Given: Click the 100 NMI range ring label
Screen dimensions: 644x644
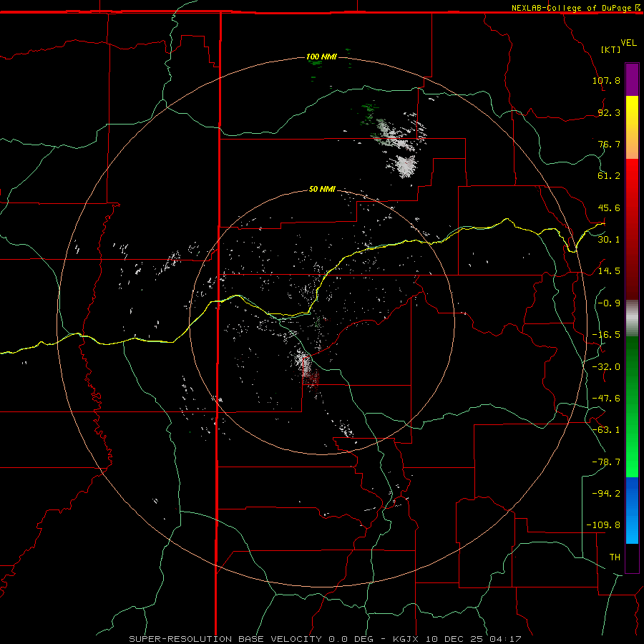Looking at the screenshot, I should (x=321, y=57).
